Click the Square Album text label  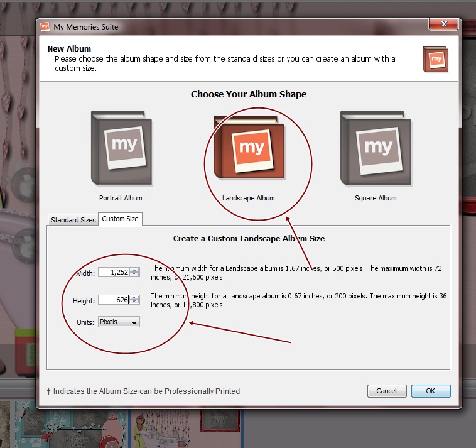tap(376, 198)
